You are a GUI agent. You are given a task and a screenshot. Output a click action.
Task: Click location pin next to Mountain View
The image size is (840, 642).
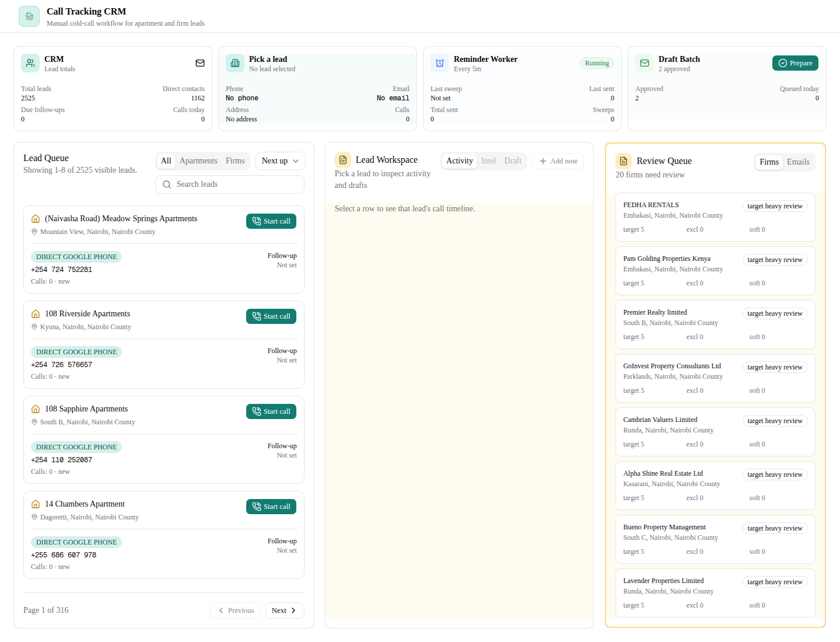(x=34, y=232)
